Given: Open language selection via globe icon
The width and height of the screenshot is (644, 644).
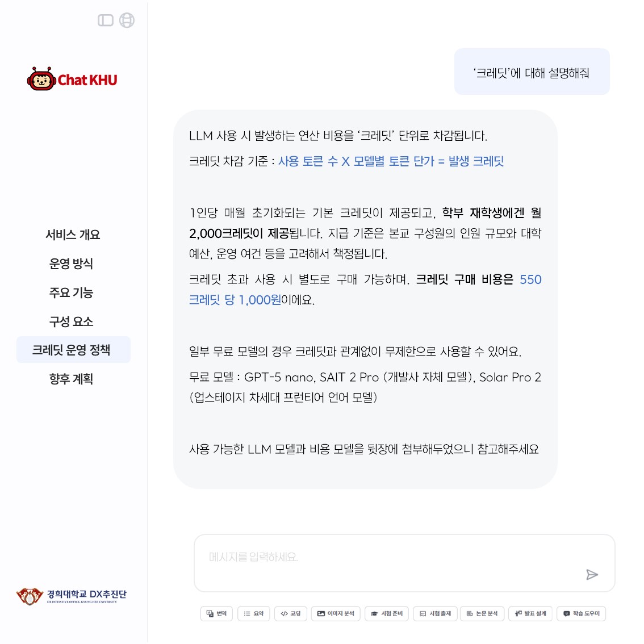Looking at the screenshot, I should tap(127, 20).
